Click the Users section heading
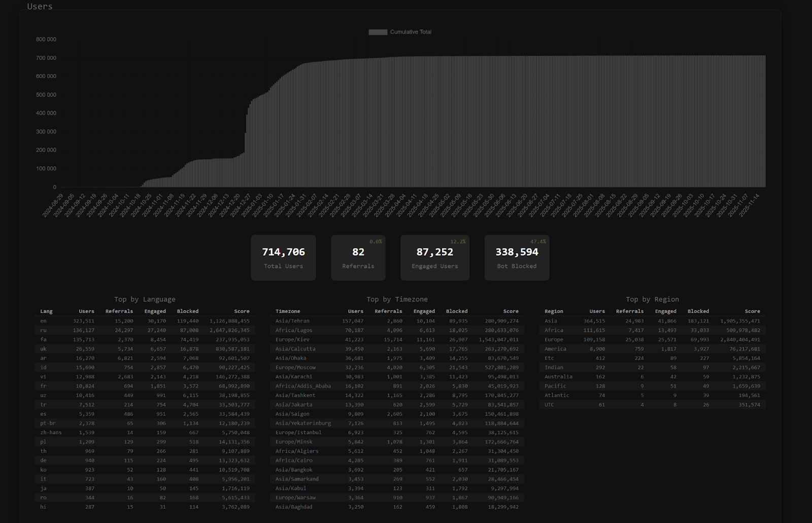 pos(40,6)
